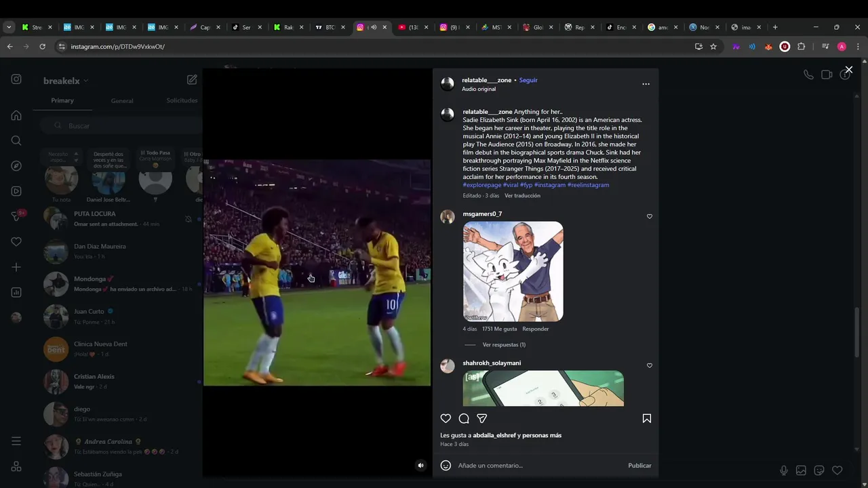The image size is (868, 488).
Task: Click the Ver traducción link
Action: click(x=522, y=195)
